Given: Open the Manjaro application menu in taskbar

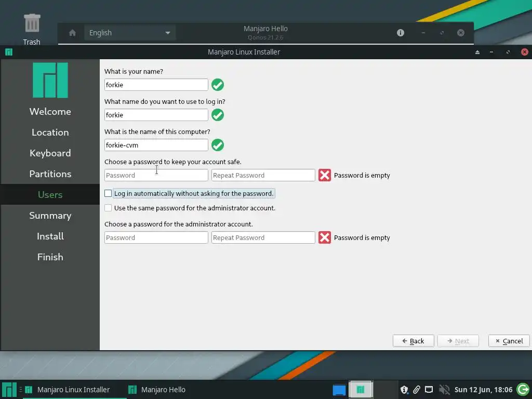Looking at the screenshot, I should (x=9, y=390).
